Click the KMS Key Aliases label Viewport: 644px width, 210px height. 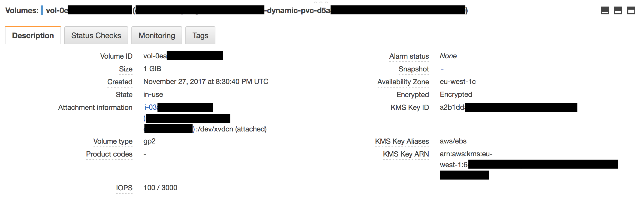[x=402, y=141]
